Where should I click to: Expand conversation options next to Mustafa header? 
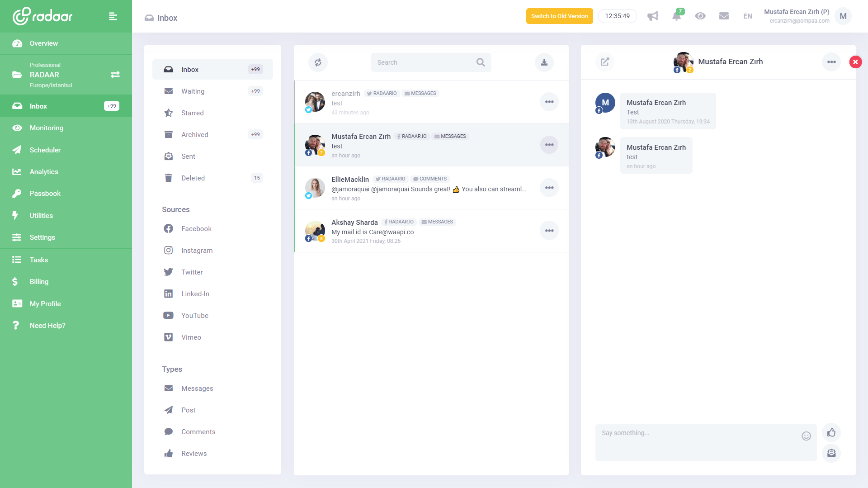(x=831, y=62)
